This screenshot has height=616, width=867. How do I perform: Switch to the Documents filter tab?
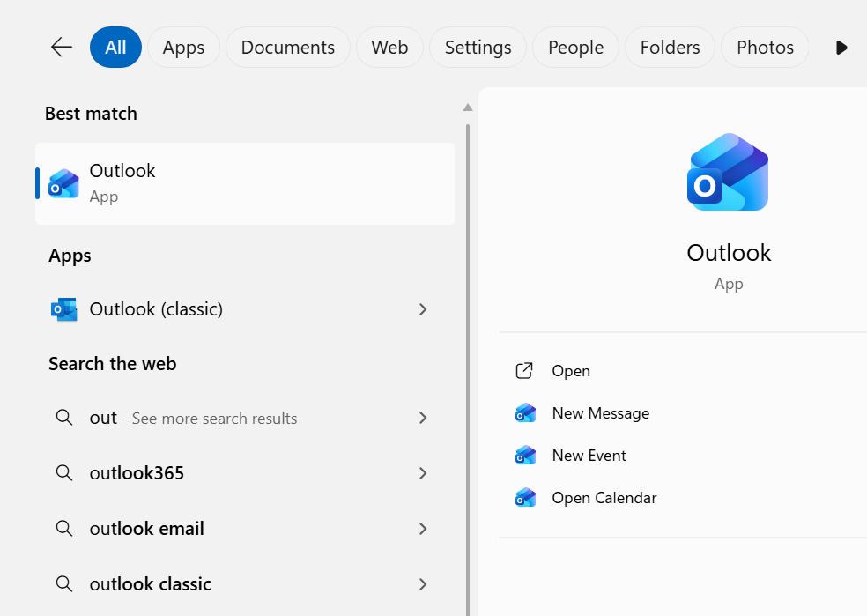click(x=287, y=48)
